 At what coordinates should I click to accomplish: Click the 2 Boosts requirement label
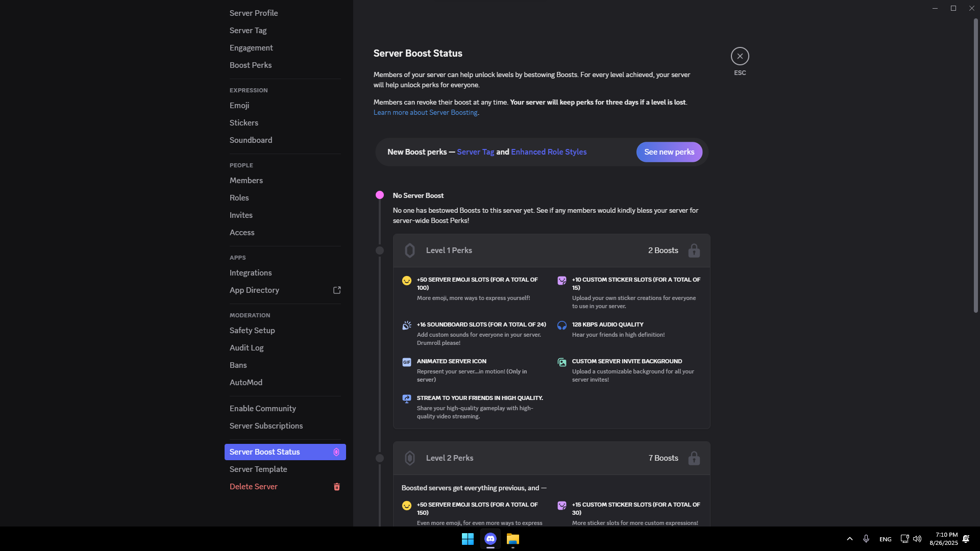[663, 251]
